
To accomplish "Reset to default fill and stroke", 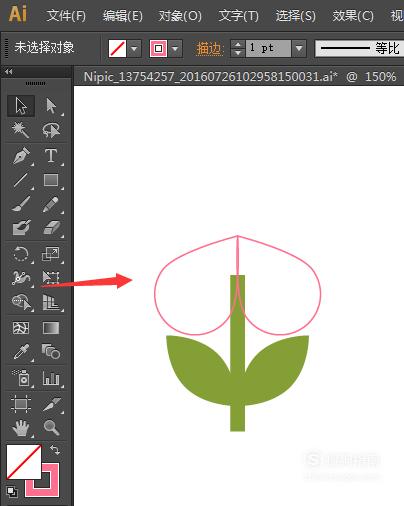I will click(12, 491).
